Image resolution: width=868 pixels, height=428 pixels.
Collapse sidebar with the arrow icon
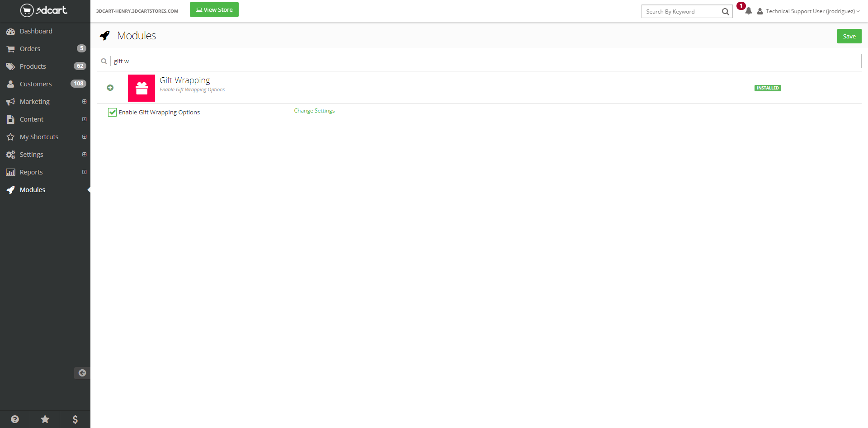(x=82, y=373)
